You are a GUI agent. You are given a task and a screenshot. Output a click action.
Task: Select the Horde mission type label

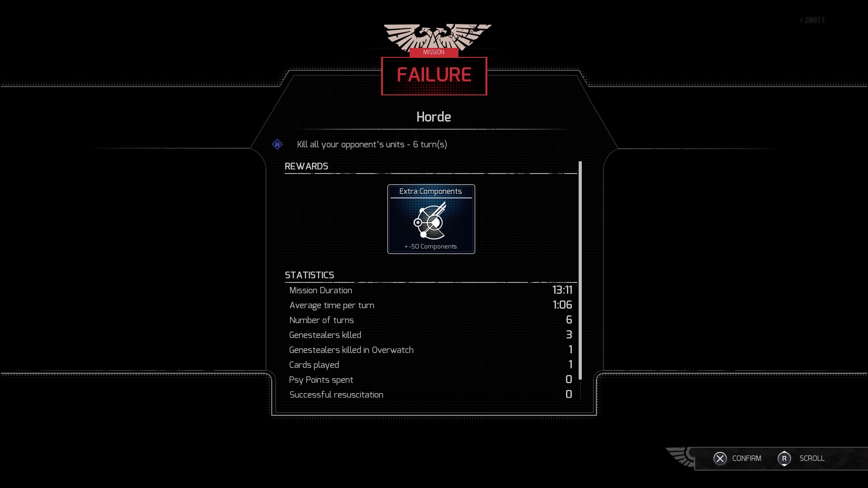434,117
